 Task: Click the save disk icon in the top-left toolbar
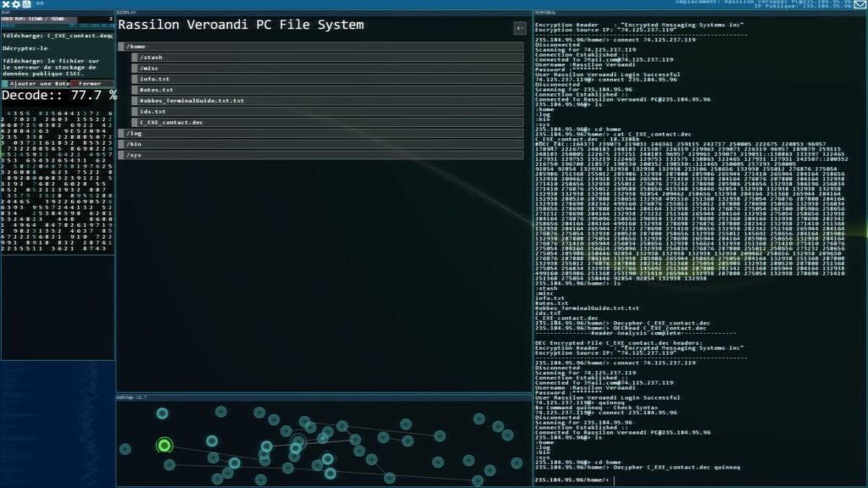28,5
